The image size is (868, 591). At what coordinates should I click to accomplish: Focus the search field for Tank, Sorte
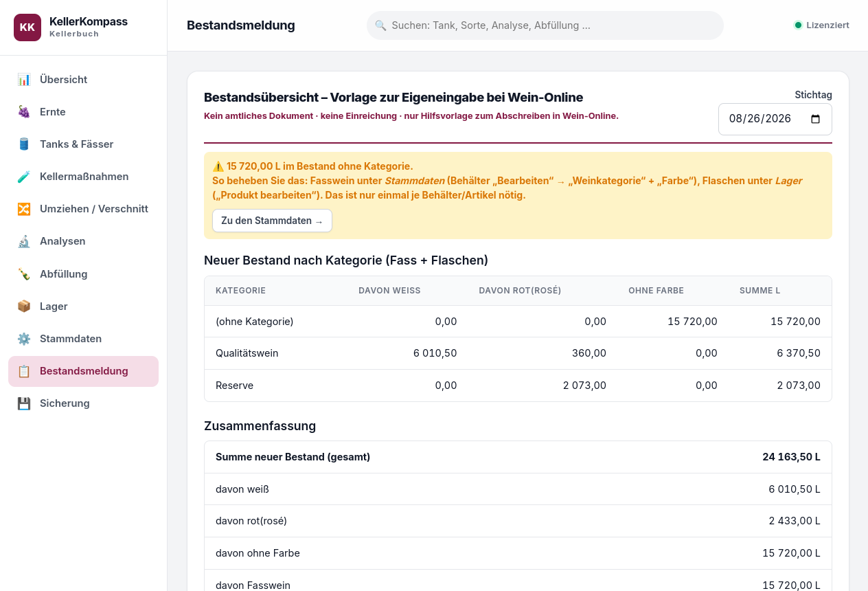[x=545, y=25]
